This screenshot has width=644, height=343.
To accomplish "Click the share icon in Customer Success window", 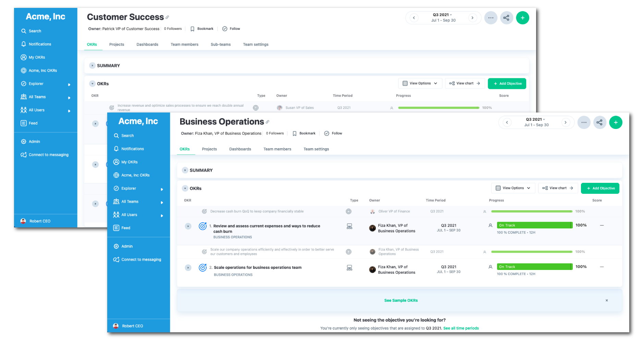I will [506, 18].
